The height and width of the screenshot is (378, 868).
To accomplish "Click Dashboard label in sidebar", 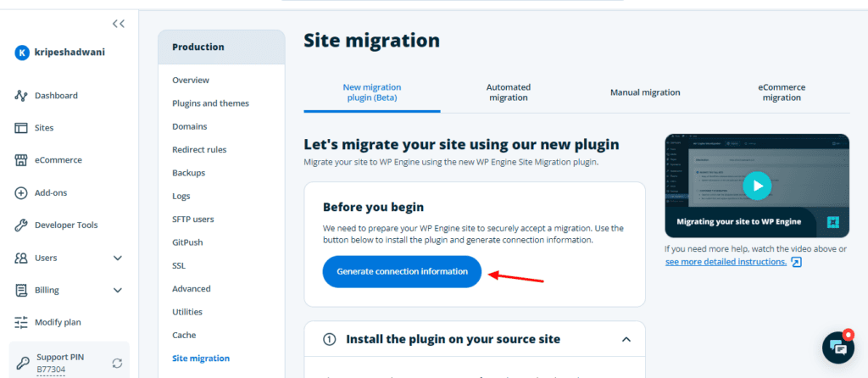I will click(x=56, y=96).
